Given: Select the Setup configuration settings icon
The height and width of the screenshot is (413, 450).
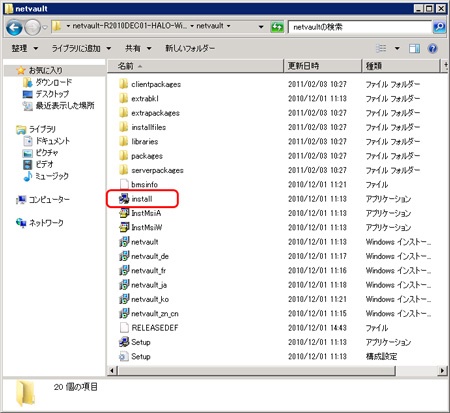Looking at the screenshot, I should tap(124, 356).
